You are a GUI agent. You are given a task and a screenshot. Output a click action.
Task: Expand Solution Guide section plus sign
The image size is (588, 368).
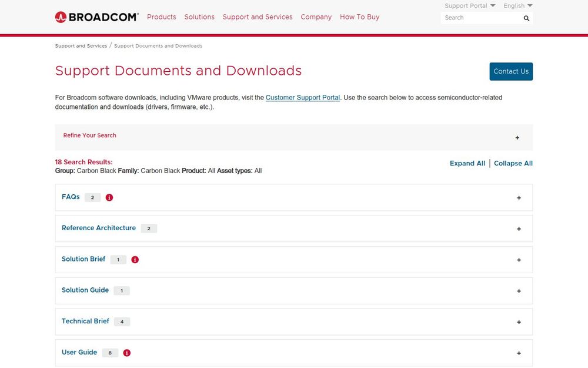click(x=519, y=291)
